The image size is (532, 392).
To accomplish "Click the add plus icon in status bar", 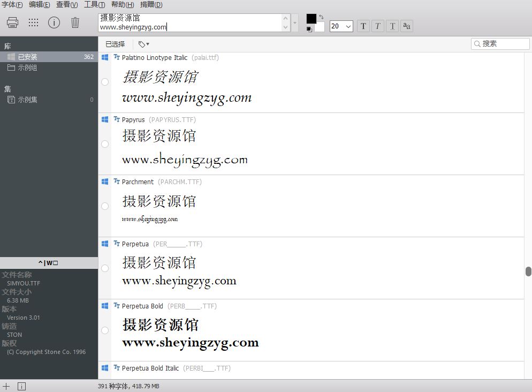I will (x=6, y=386).
